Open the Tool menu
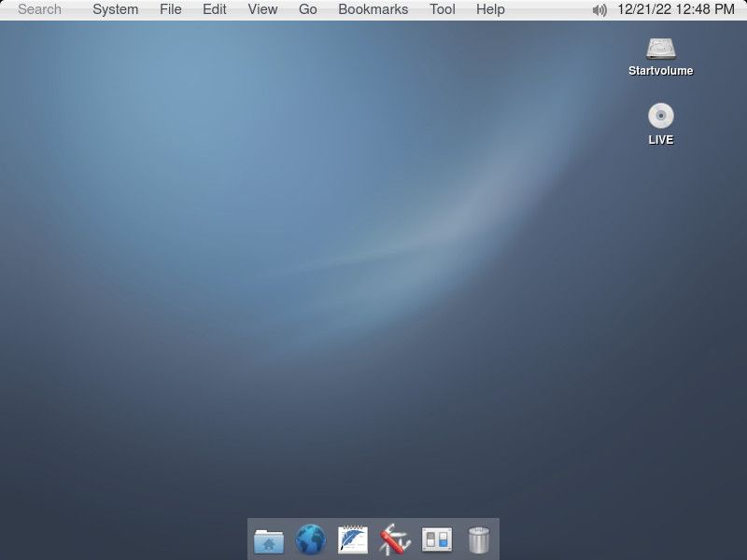The width and height of the screenshot is (747, 560). click(442, 9)
